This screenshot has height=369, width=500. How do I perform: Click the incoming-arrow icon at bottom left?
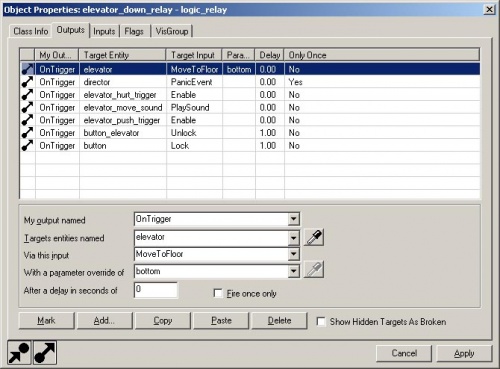pos(19,352)
